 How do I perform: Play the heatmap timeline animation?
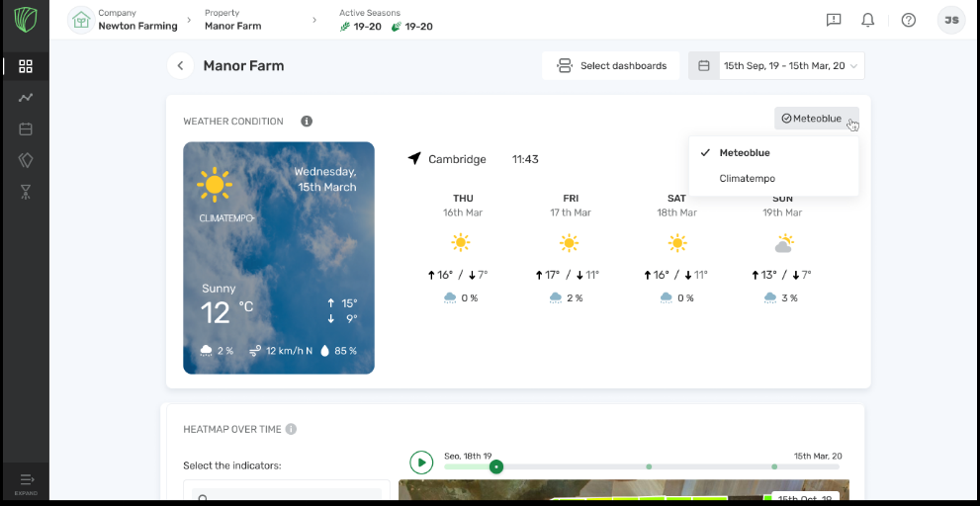pos(421,462)
